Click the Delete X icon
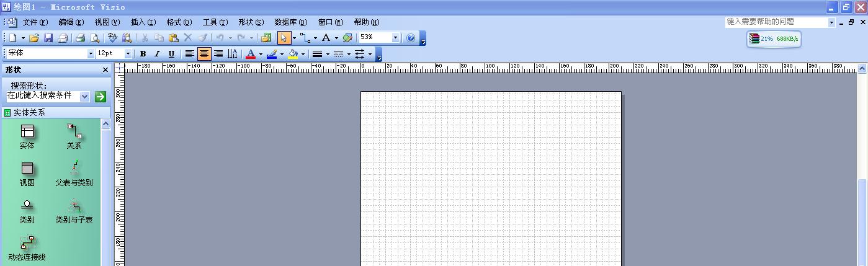Screen dimensions: 868x266 pyautogui.click(x=188, y=38)
